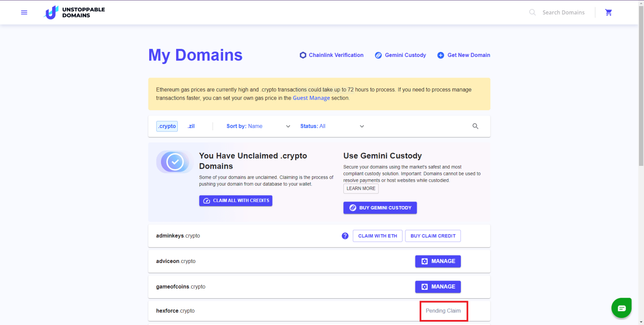The width and height of the screenshot is (644, 325).
Task: Select the .crypto filter tab
Action: [166, 126]
